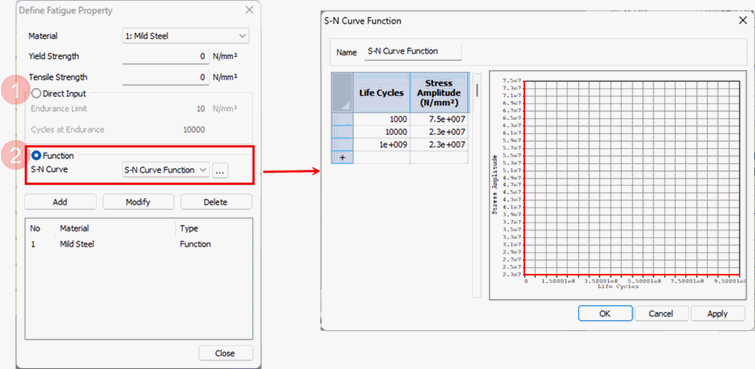The width and height of the screenshot is (755, 369).
Task: Confirm S-N curve with OK
Action: click(x=605, y=314)
